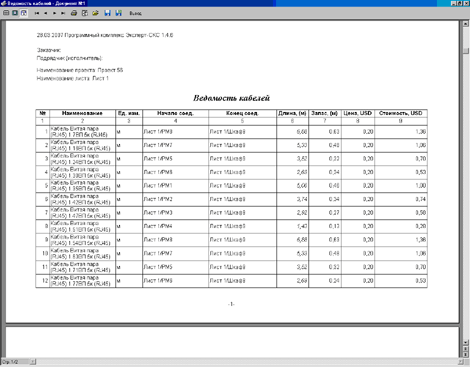Click the vertical scrollbar down arrow
Screen dimensions: 470x367
click(x=466, y=342)
